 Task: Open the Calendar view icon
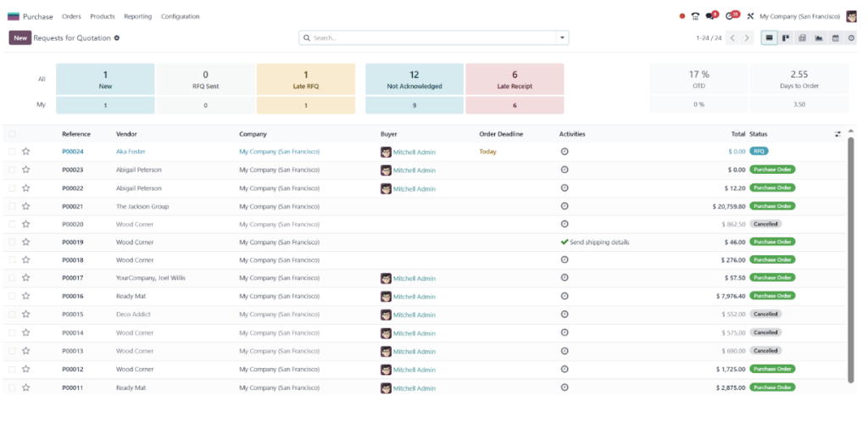[835, 38]
